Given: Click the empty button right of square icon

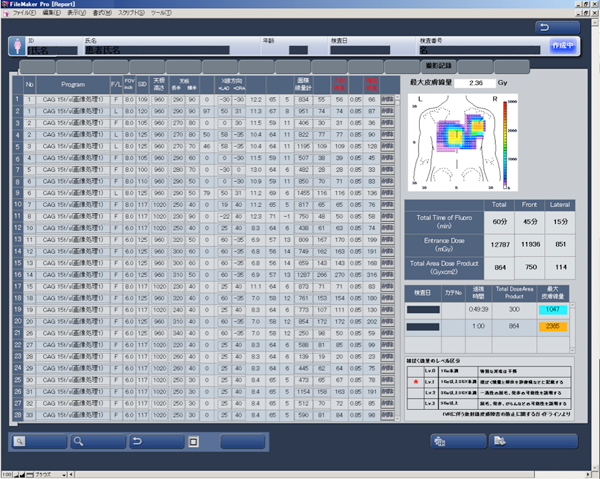Looking at the screenshot, I should point(242,441).
